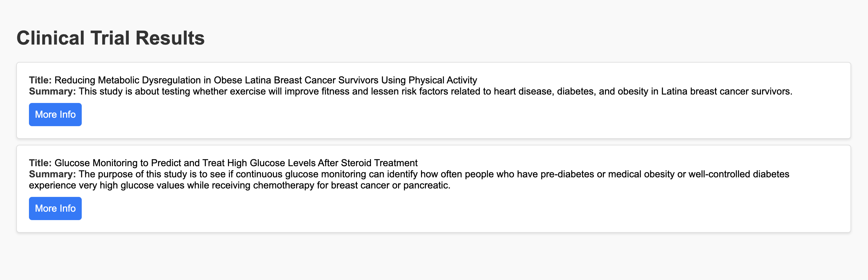868x280 pixels.
Task: Click the Summary label of the exercise study
Action: (52, 91)
